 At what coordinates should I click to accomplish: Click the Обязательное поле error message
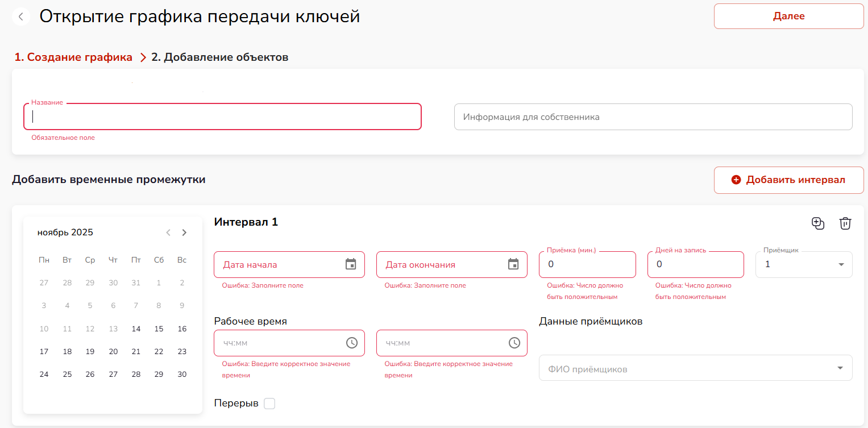63,138
